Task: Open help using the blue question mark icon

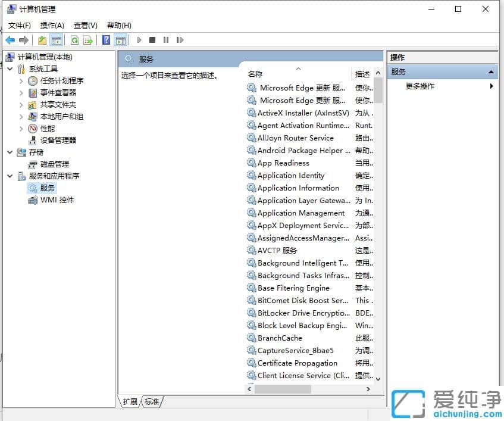Action: [105, 40]
